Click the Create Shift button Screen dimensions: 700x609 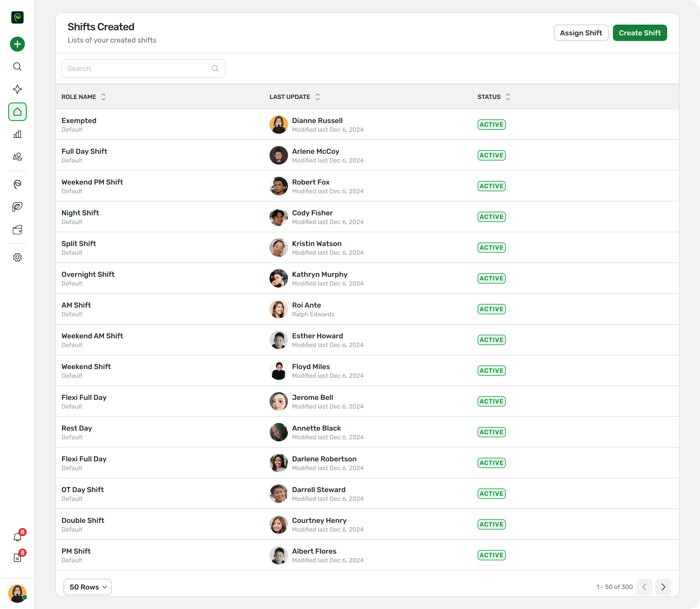coord(640,33)
